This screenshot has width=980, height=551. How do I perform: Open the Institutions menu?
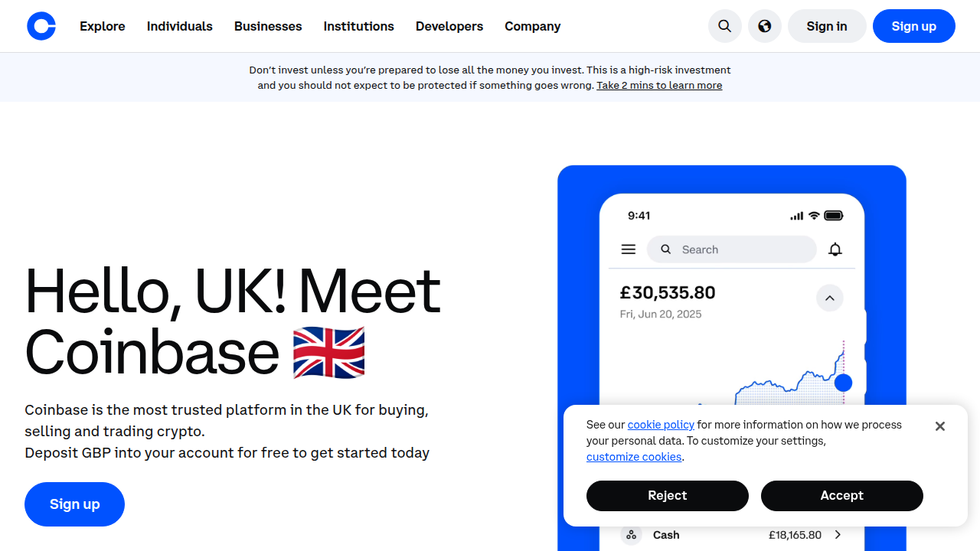[358, 26]
